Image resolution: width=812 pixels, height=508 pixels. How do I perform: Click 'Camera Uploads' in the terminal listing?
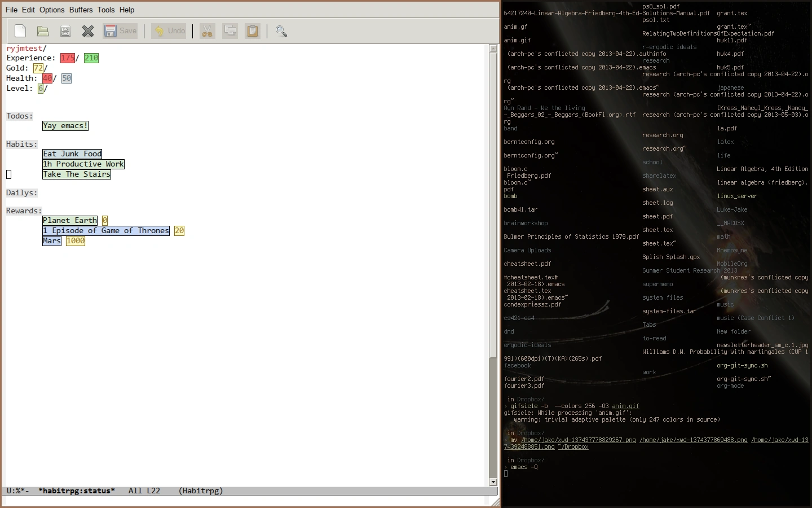coord(527,251)
